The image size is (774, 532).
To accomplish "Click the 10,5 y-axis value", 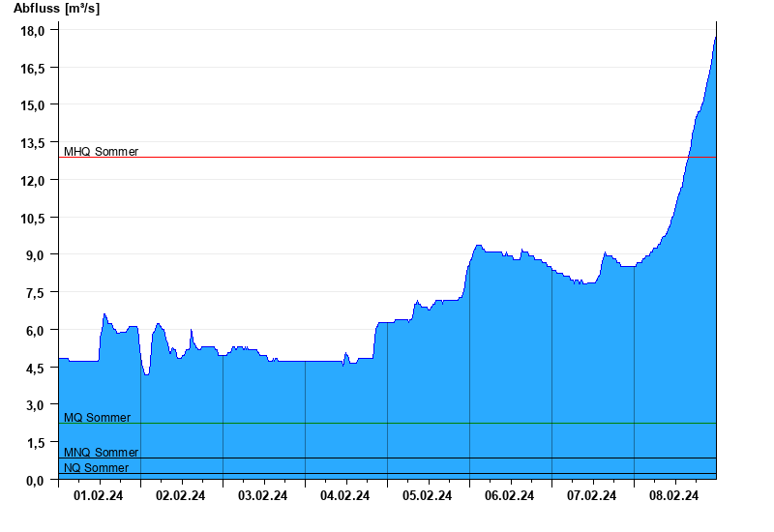I will [x=33, y=219].
